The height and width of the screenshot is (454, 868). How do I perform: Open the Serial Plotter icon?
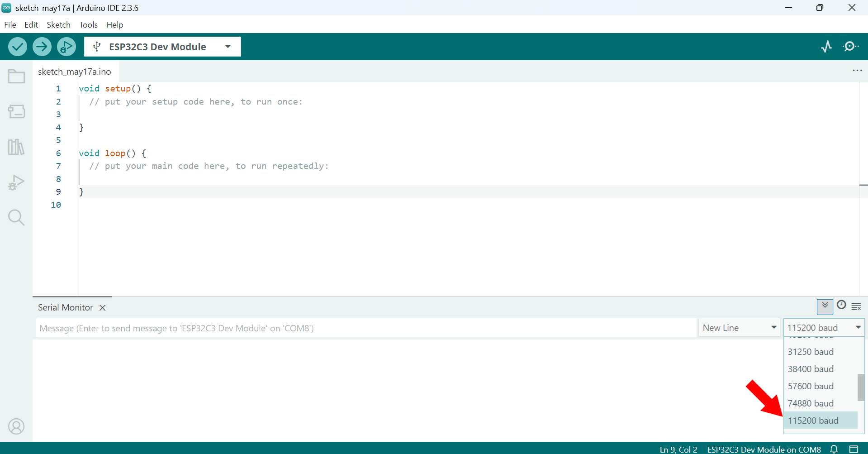coord(826,47)
